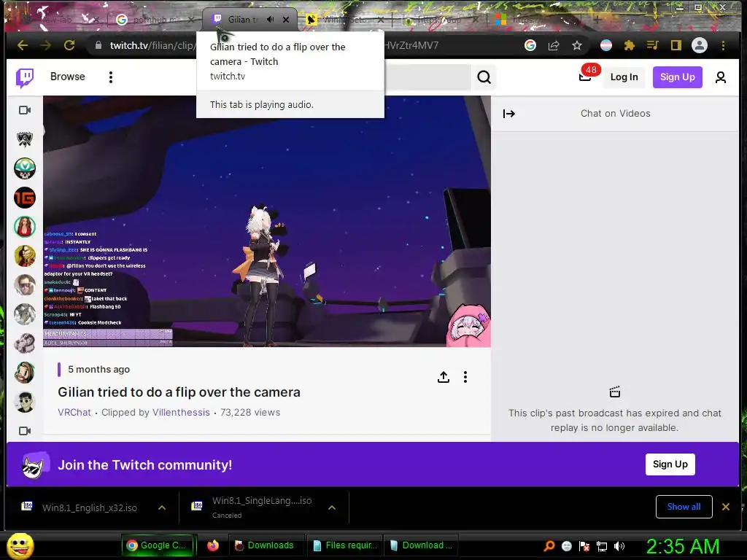747x560 pixels.
Task: Open the Villenthessis clipper profile link
Action: coord(181,413)
